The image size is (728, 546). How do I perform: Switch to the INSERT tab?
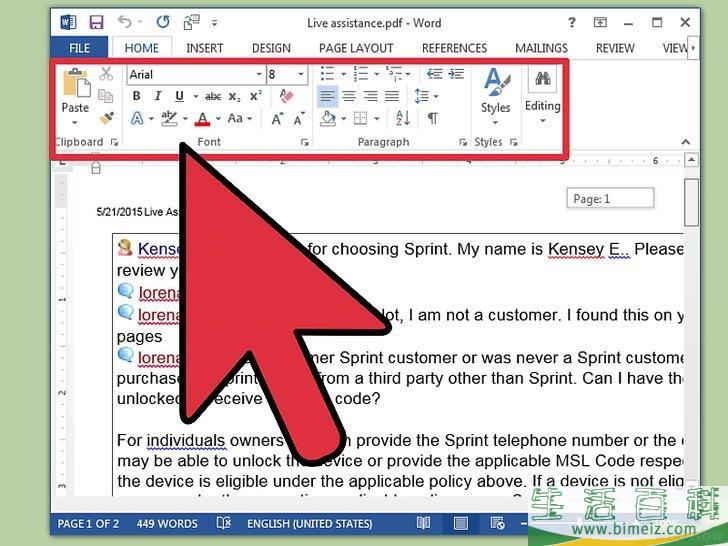click(x=204, y=48)
